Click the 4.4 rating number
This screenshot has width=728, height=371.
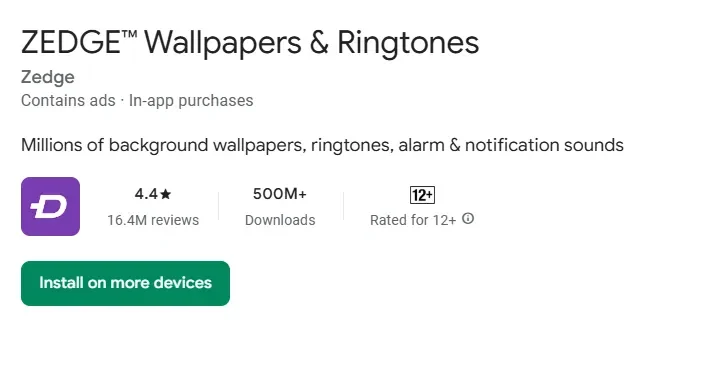tap(146, 194)
